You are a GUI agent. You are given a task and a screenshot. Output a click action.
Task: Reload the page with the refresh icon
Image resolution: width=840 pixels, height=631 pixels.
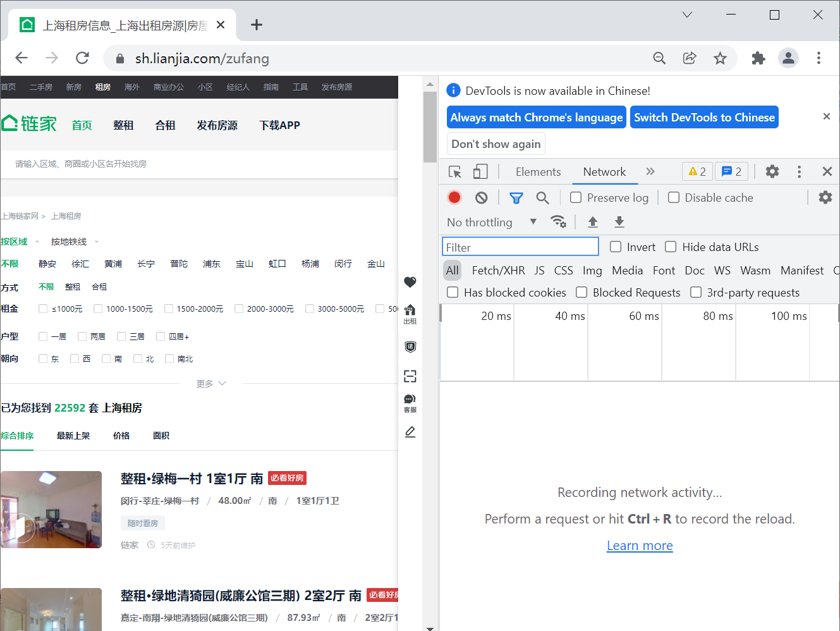point(82,58)
